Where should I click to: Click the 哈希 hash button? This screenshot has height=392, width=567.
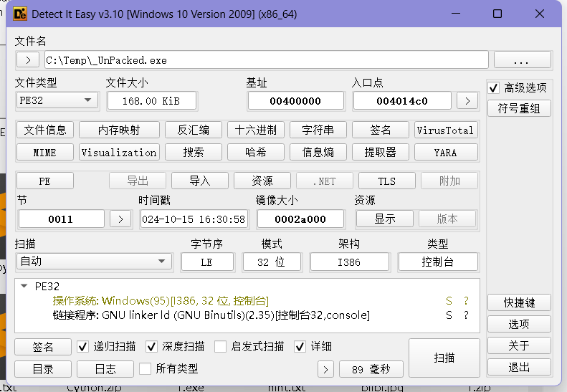click(x=256, y=152)
